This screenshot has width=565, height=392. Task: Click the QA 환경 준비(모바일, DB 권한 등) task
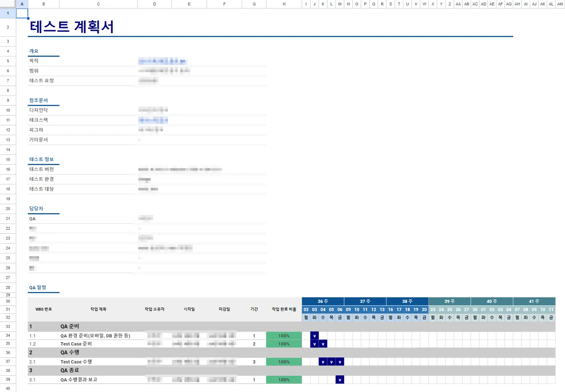pos(95,336)
